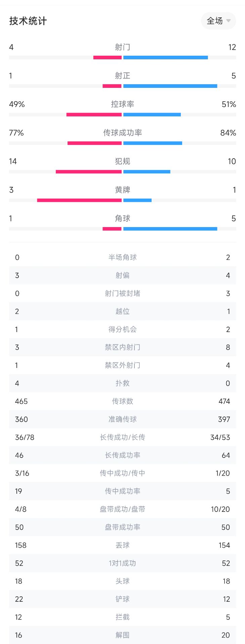Click the blue 角球 corner bar

click(170, 229)
